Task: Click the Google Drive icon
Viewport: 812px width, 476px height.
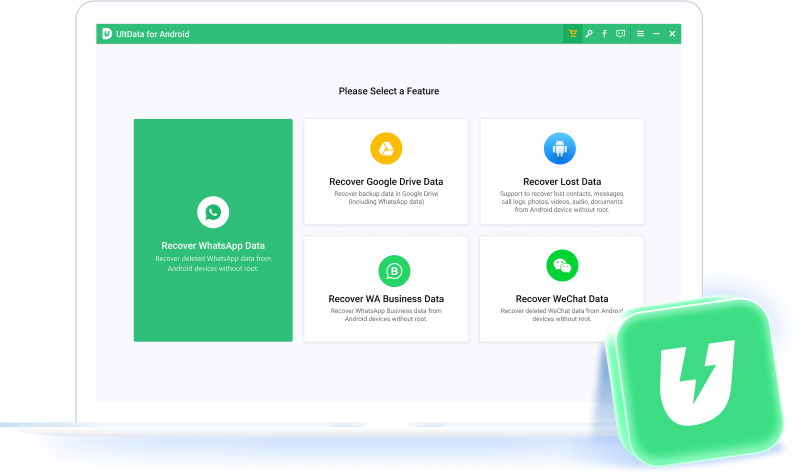Action: [386, 149]
